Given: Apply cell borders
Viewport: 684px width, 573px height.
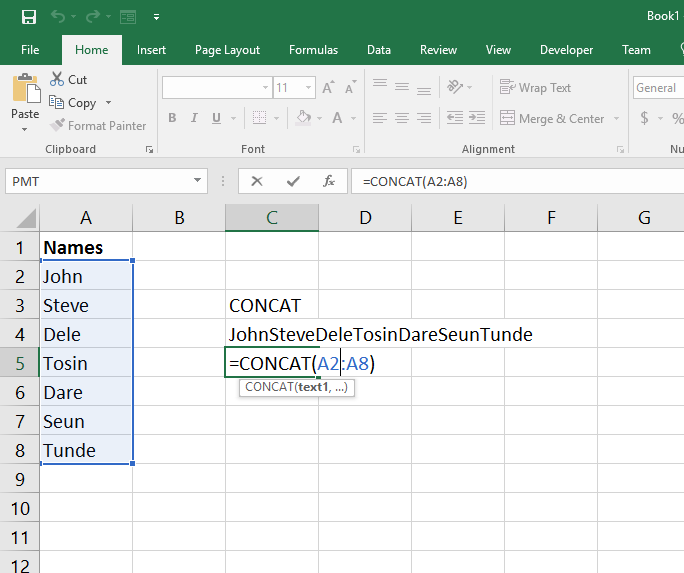Looking at the screenshot, I should (x=260, y=118).
